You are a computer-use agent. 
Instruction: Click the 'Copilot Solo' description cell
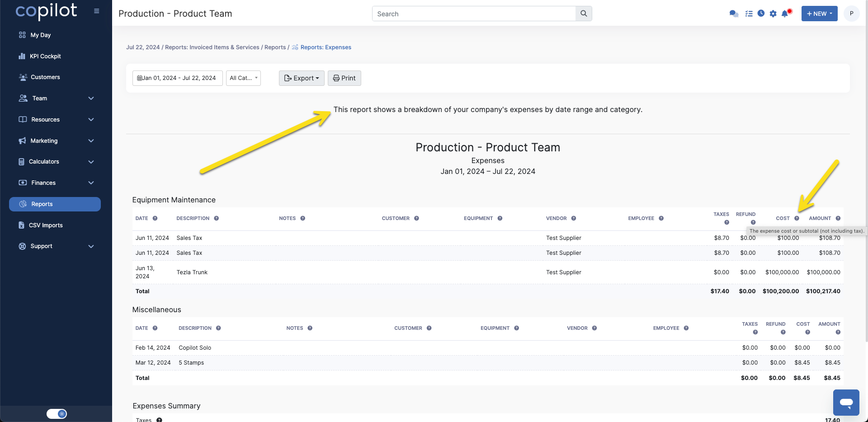(x=195, y=348)
